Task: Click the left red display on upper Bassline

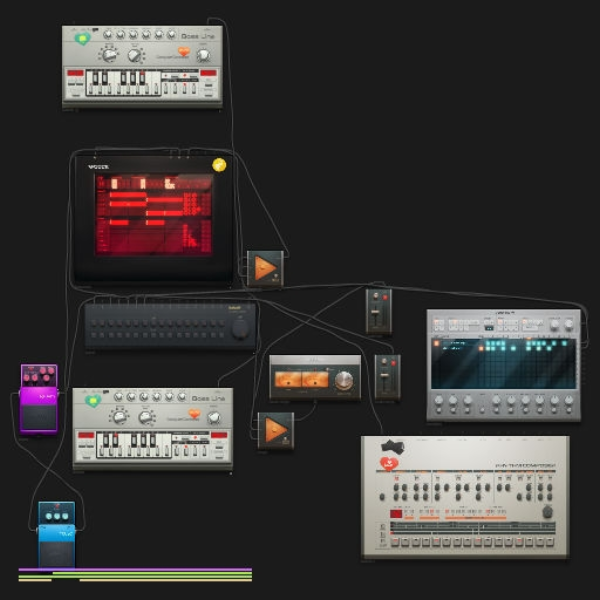Action: (75, 73)
